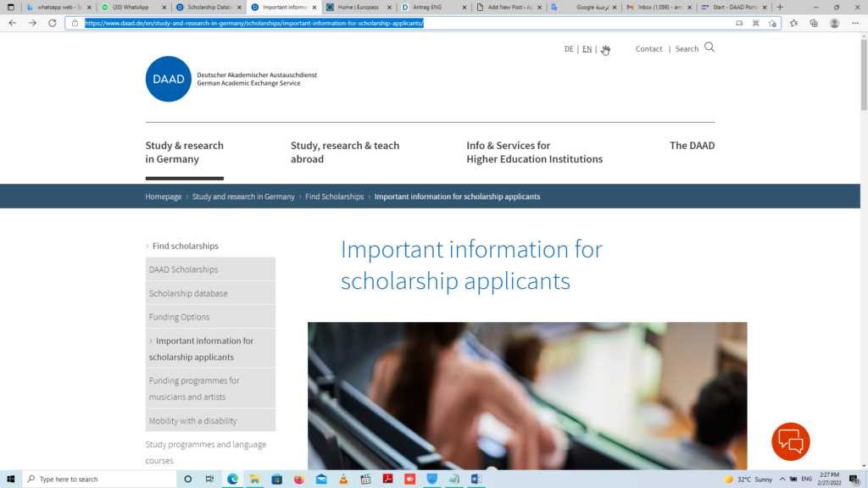
Task: Switch to the whatsapp web tab
Action: (58, 7)
